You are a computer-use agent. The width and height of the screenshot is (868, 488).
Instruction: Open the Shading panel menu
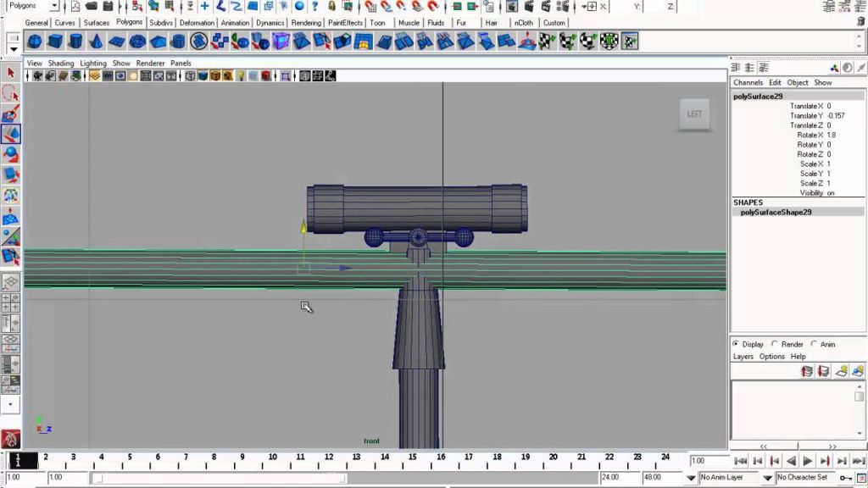(x=61, y=63)
